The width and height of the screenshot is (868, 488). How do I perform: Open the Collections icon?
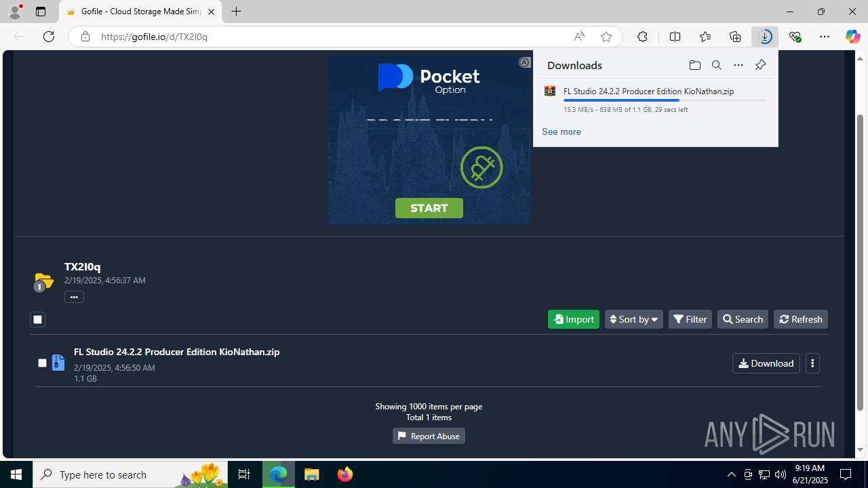click(x=735, y=37)
